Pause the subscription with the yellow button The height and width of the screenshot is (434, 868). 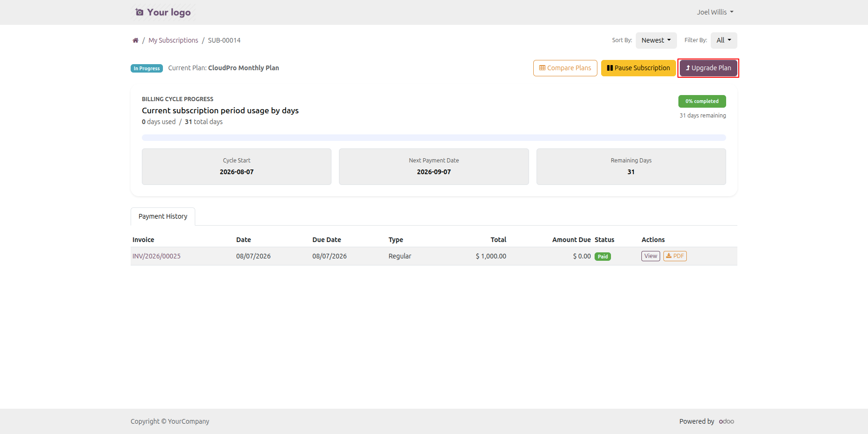point(639,68)
